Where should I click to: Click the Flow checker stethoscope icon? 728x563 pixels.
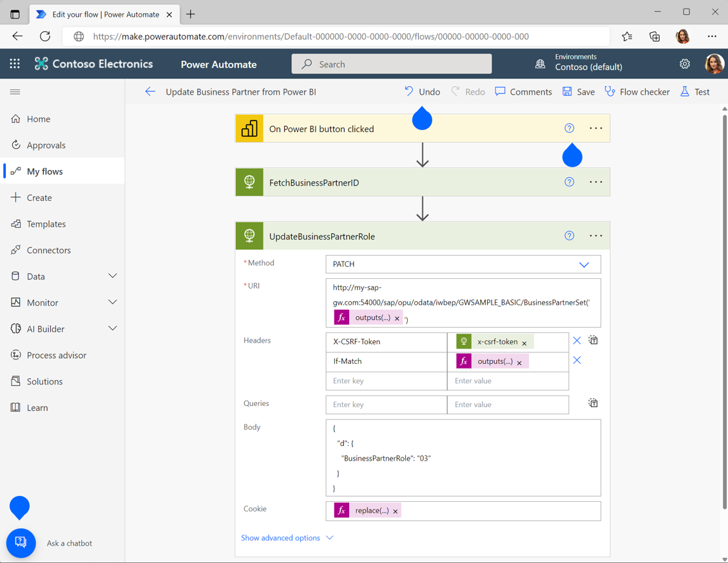pos(609,91)
